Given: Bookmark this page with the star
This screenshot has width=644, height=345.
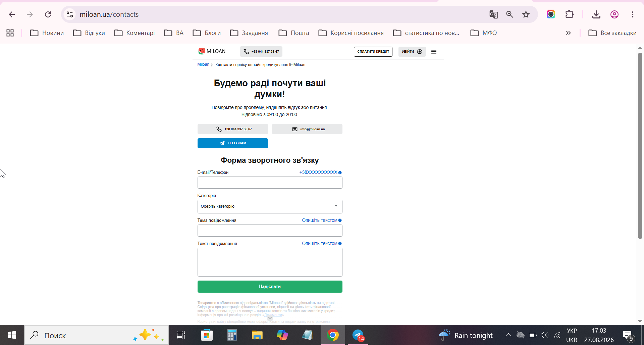Looking at the screenshot, I should (526, 14).
